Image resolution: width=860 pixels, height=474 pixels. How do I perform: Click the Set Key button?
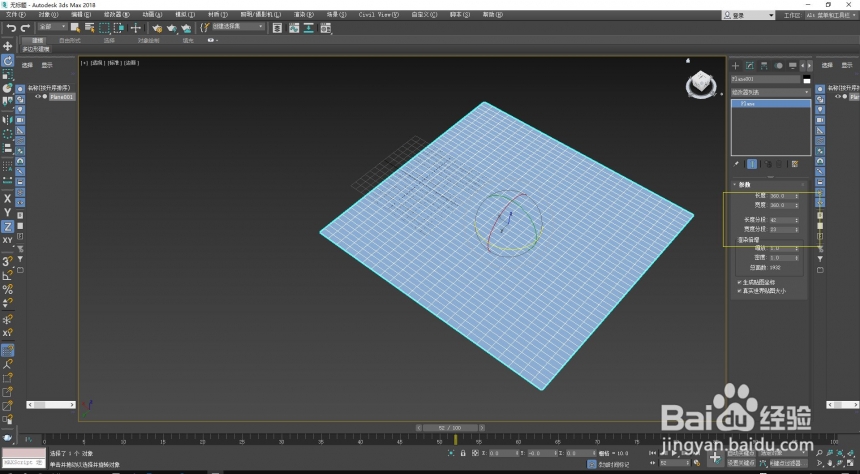[741, 463]
